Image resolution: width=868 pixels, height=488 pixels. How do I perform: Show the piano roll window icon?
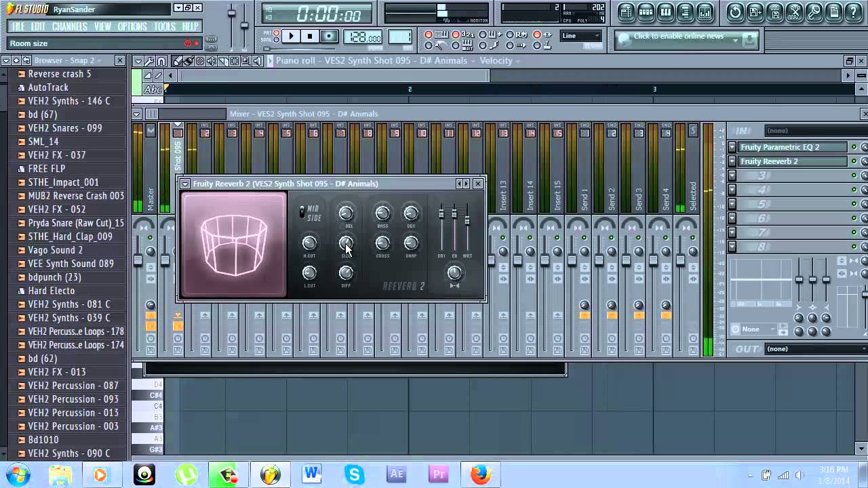(x=665, y=12)
